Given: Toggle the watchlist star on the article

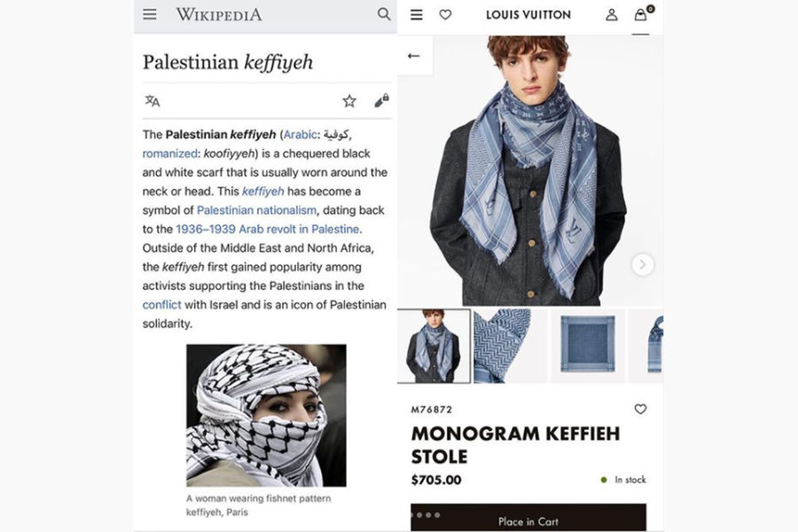Looking at the screenshot, I should point(349,101).
